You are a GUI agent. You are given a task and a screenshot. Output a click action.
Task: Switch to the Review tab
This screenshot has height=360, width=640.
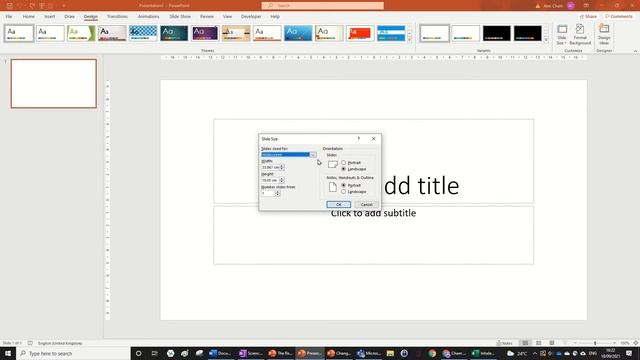(207, 16)
